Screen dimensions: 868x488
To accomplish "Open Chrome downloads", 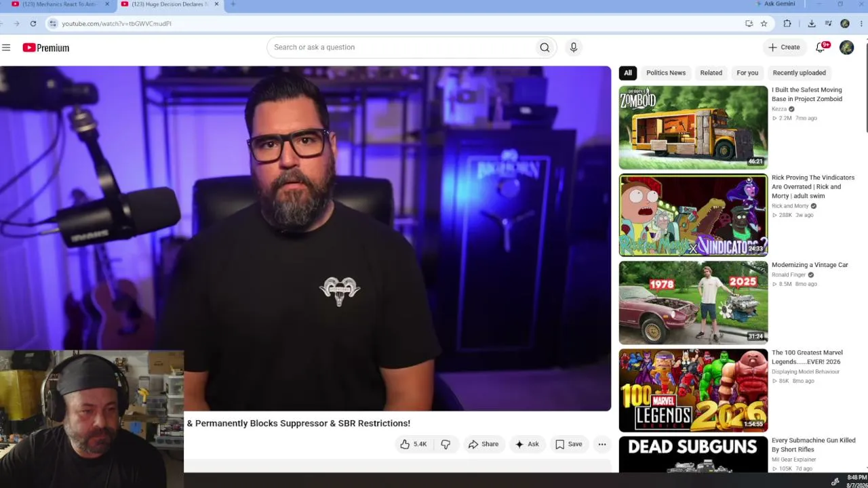I will [812, 24].
